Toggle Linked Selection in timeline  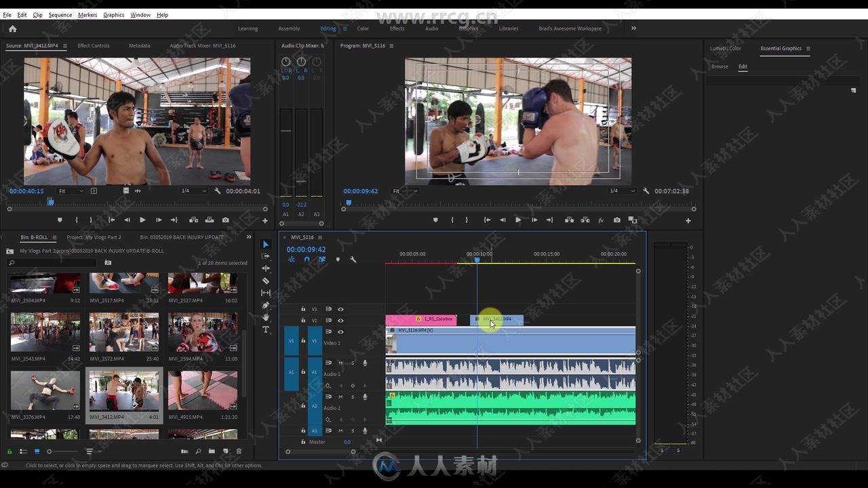[x=322, y=260]
